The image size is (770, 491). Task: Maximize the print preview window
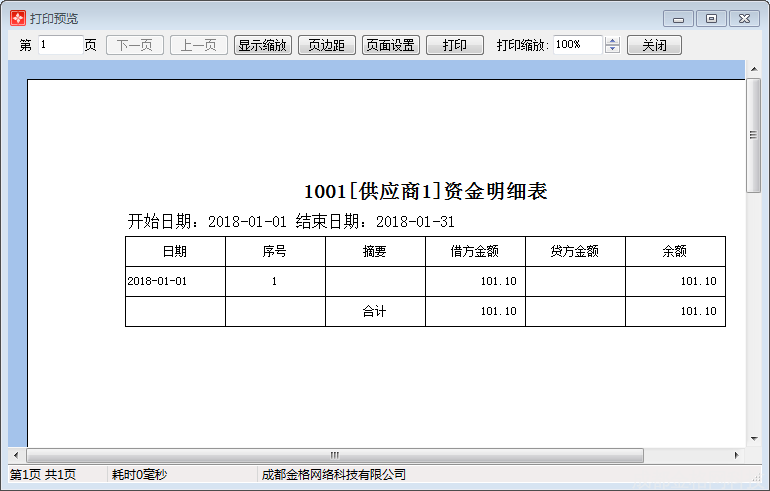click(x=711, y=18)
